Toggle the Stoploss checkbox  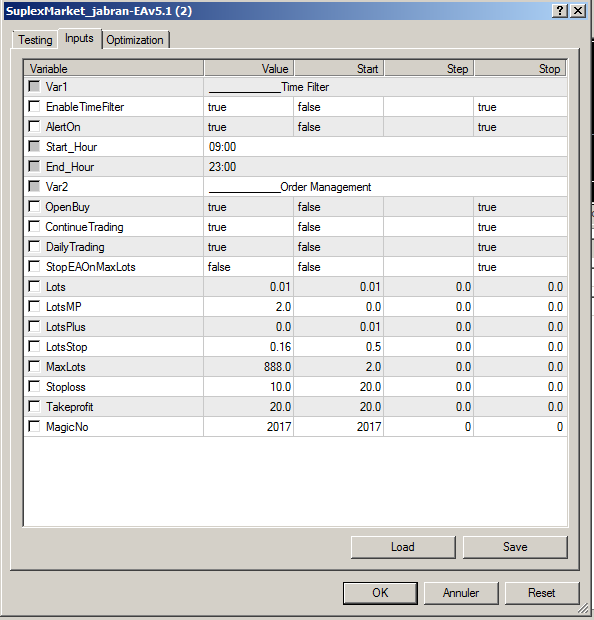coord(34,386)
